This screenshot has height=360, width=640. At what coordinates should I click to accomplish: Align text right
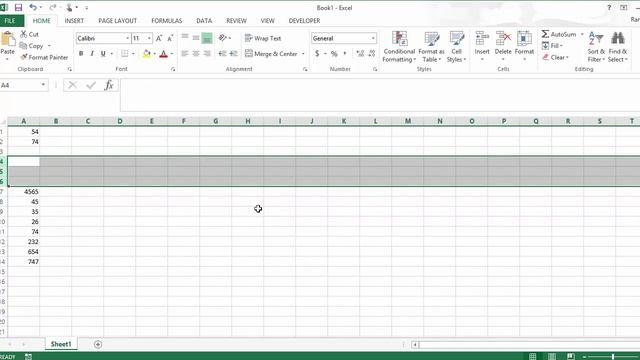[207, 53]
